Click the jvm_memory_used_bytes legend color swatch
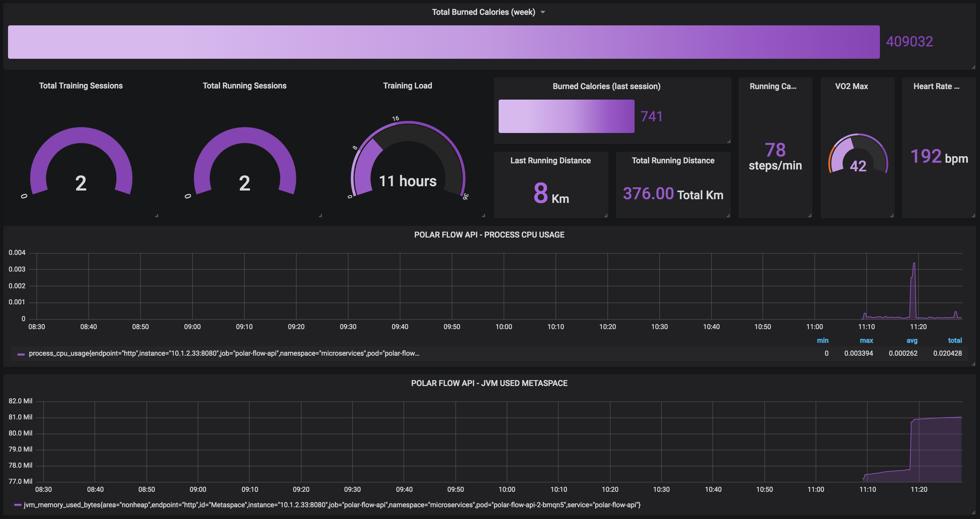The width and height of the screenshot is (980, 519). point(18,505)
